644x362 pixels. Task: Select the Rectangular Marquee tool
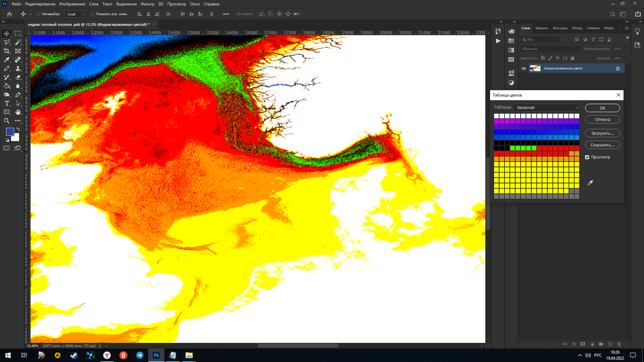point(18,34)
